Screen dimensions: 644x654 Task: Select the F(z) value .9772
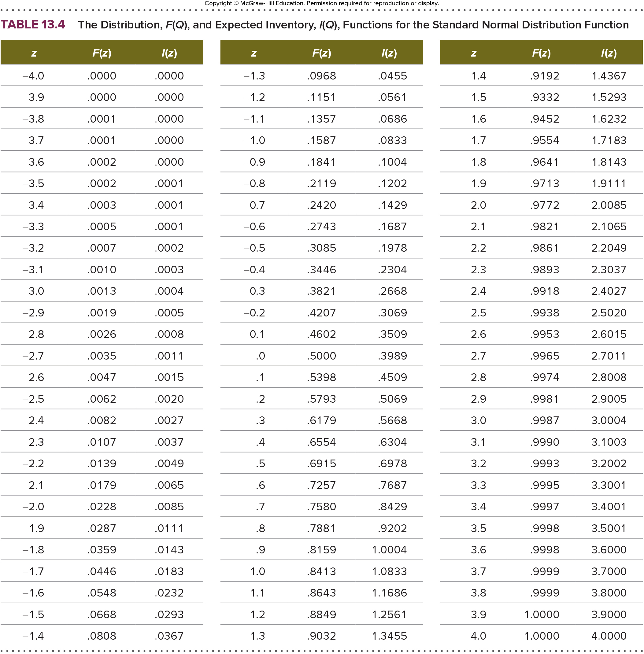coord(545,205)
